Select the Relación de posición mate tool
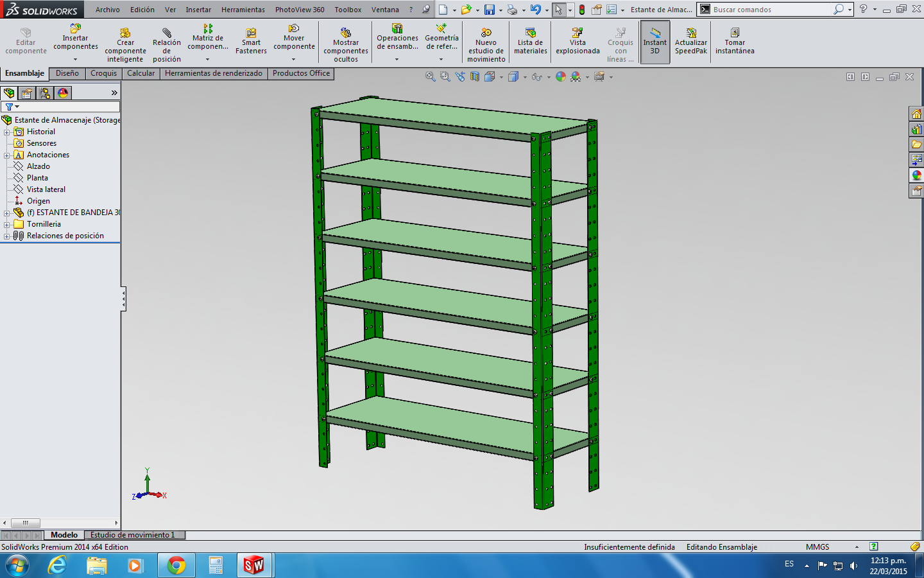Image resolution: width=924 pixels, height=578 pixels. point(167,45)
